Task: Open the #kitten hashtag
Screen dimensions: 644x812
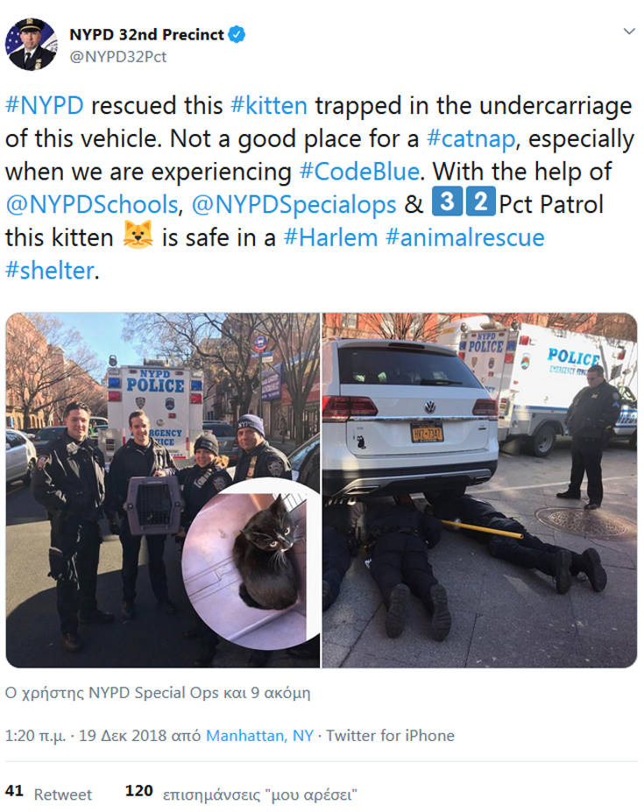Action: (x=269, y=106)
